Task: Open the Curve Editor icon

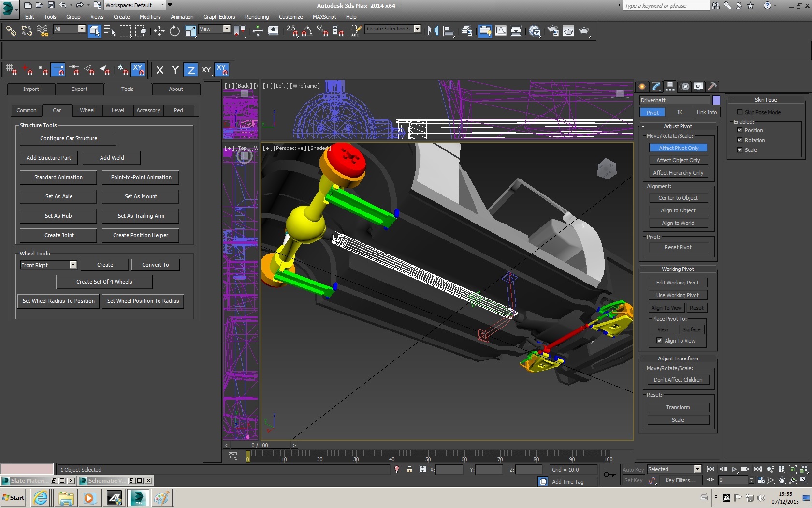Action: tap(501, 31)
